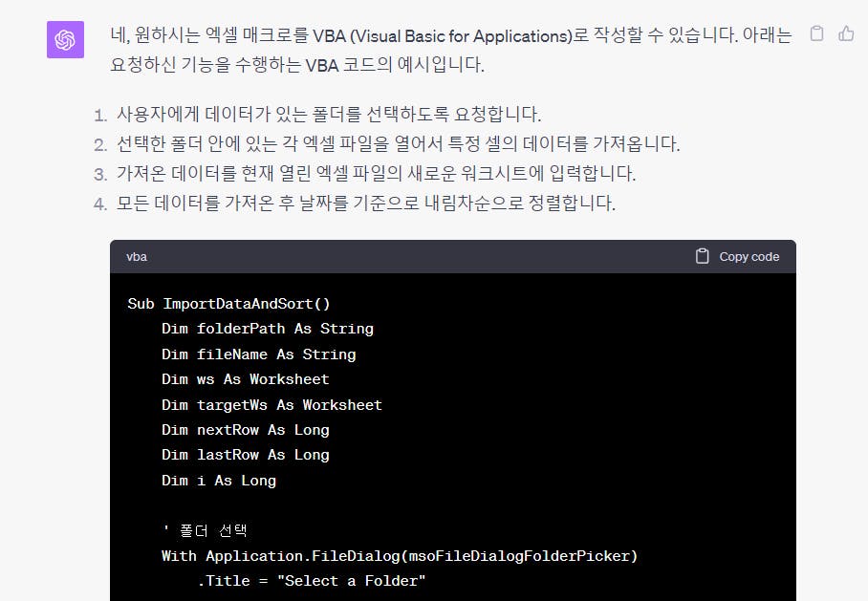This screenshot has height=601, width=868.
Task: Click the Copy code button
Action: click(737, 257)
